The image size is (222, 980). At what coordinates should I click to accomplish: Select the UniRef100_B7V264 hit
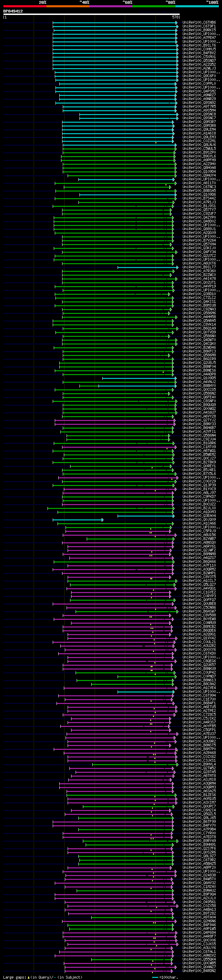tap(199, 241)
